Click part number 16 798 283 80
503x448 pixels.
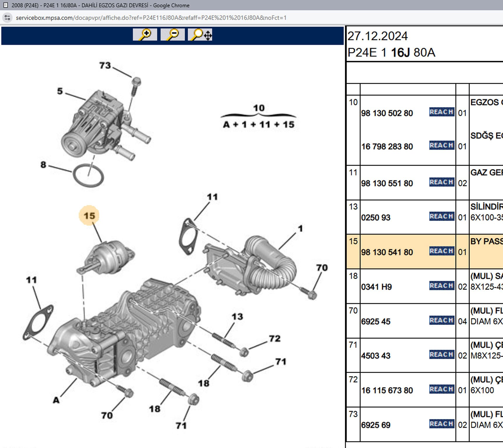click(x=387, y=146)
